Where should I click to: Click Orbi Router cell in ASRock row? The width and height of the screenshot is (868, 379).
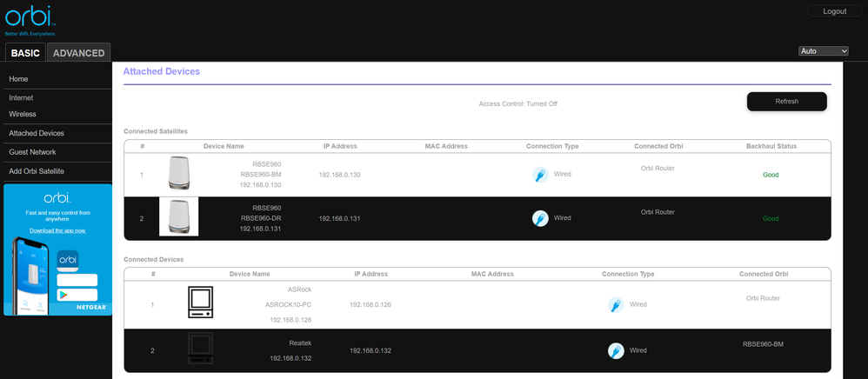point(763,298)
